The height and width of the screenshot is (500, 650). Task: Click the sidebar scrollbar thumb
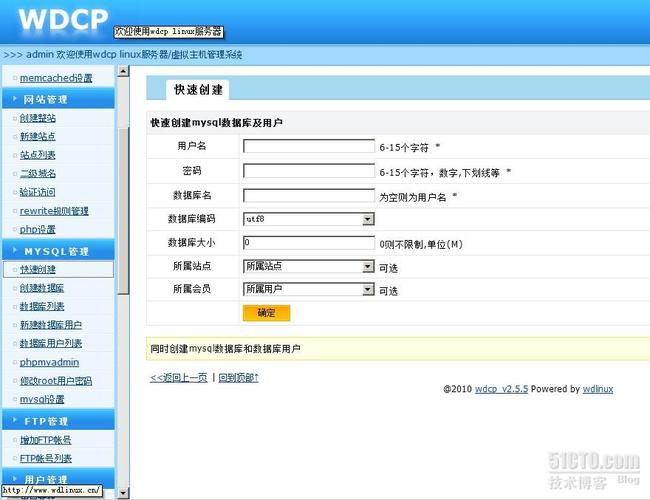pyautogui.click(x=123, y=211)
